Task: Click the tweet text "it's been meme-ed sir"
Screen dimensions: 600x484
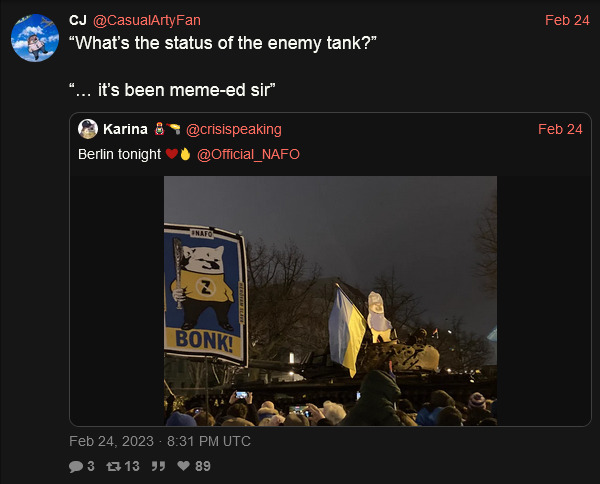Action: coord(184,90)
